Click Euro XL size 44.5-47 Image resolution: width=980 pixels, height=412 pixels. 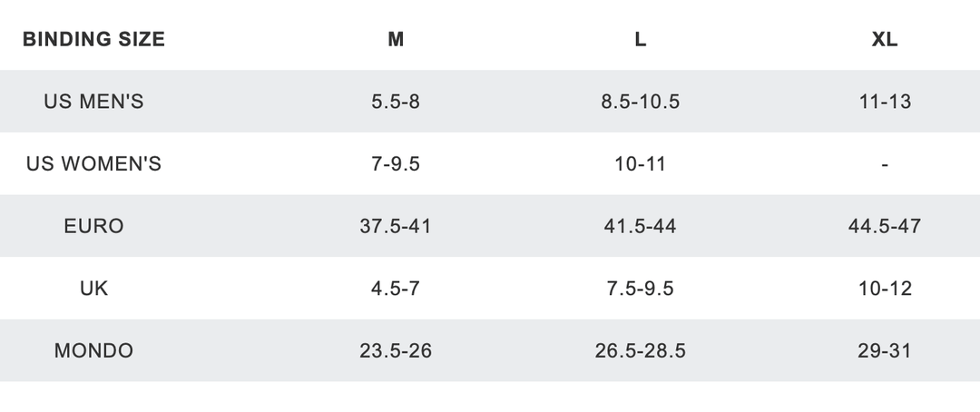(x=884, y=226)
